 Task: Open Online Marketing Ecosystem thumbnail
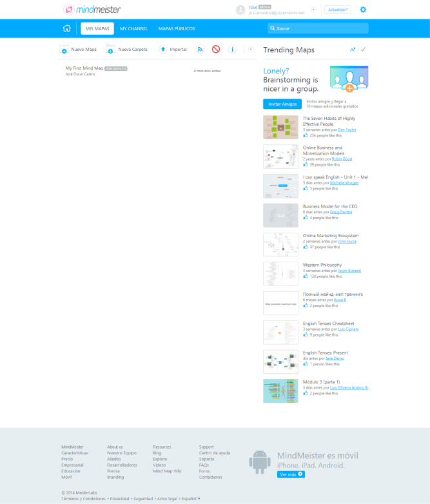tap(280, 245)
